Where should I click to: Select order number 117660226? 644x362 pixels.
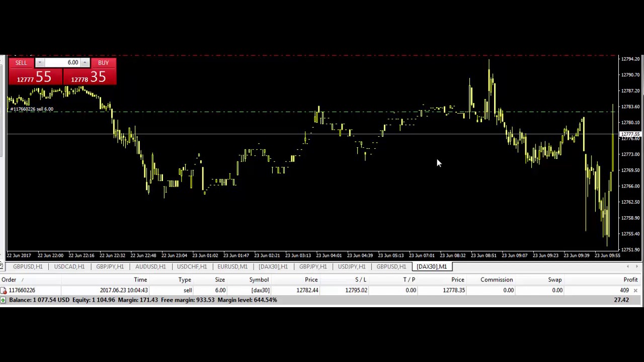[x=22, y=290]
